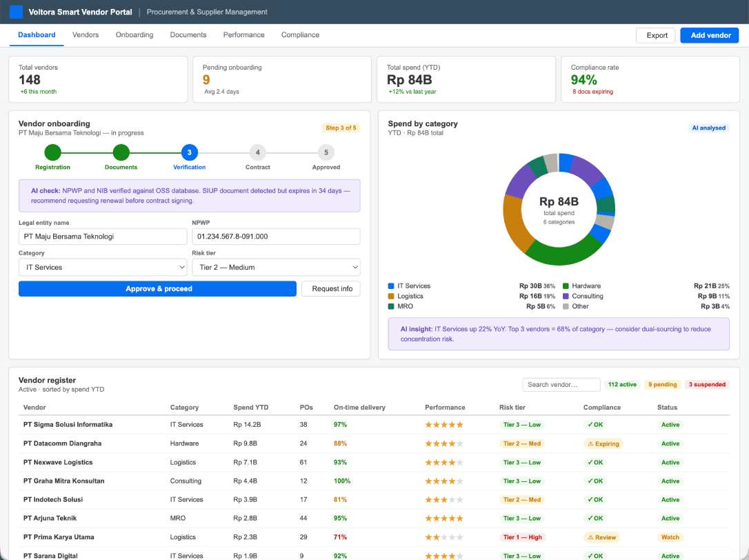Viewport: 749px width, 560px height.
Task: Open PT Nexwave Logistics vendor
Action: [x=58, y=463]
